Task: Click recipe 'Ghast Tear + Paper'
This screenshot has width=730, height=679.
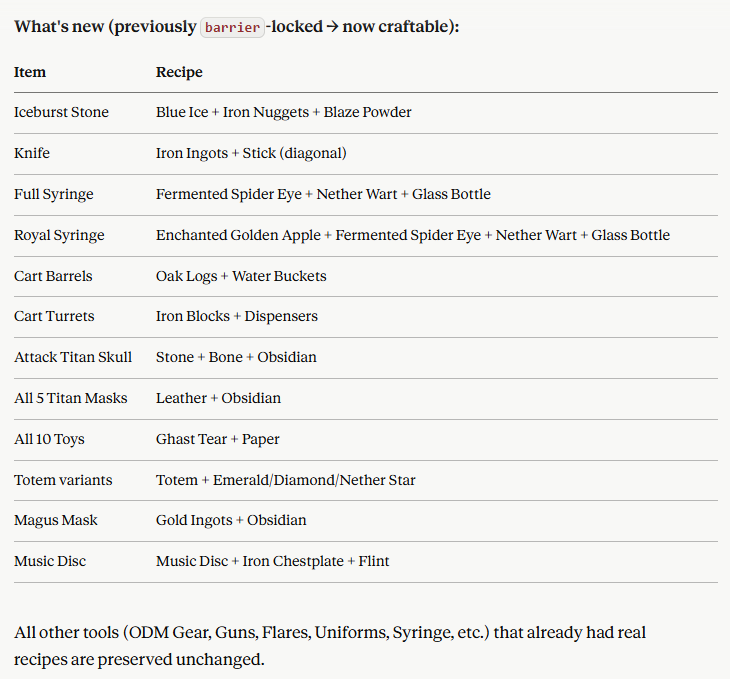Action: click(x=218, y=439)
